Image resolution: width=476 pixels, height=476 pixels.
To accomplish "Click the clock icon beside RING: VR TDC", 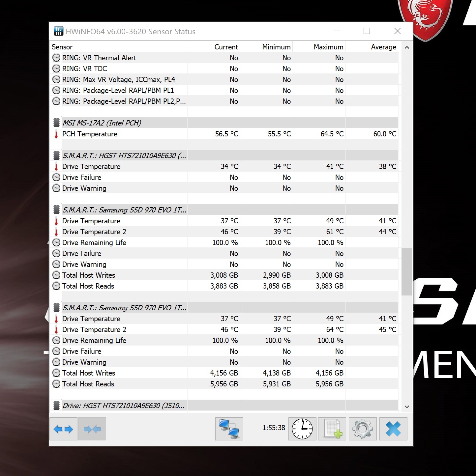I will pyautogui.click(x=56, y=69).
